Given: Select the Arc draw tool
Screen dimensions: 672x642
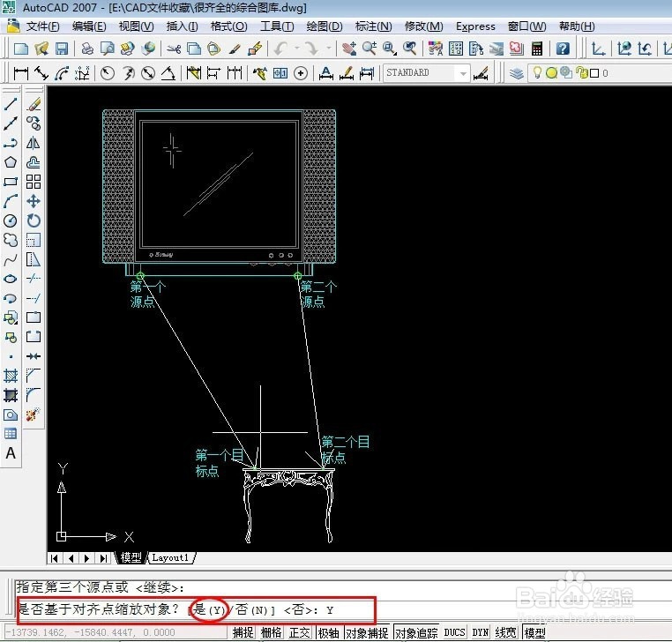Looking at the screenshot, I should 11,201.
